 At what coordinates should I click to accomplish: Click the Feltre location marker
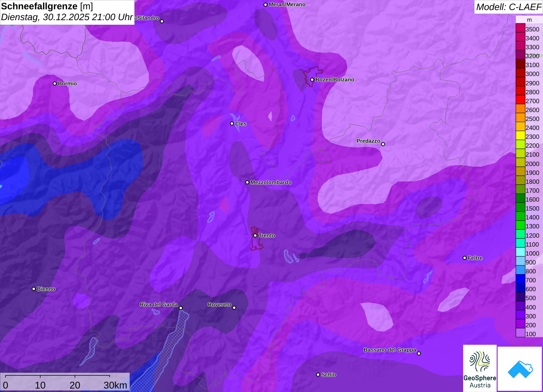pyautogui.click(x=465, y=258)
